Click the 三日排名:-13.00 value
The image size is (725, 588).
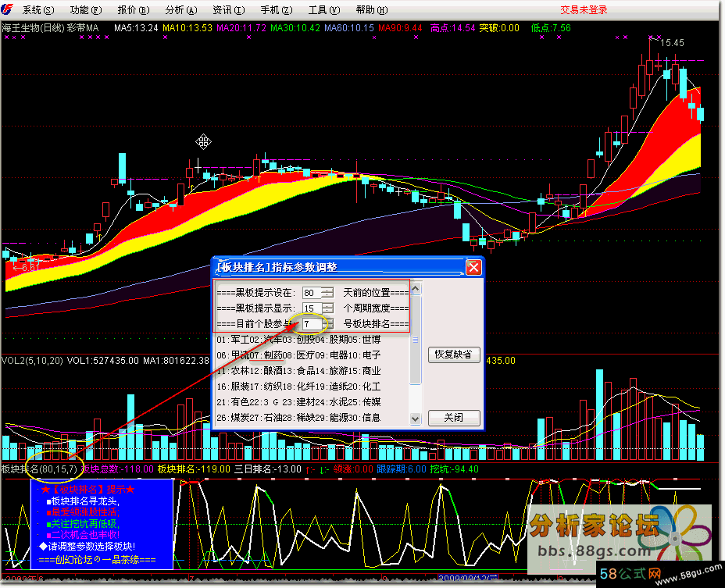tap(268, 469)
